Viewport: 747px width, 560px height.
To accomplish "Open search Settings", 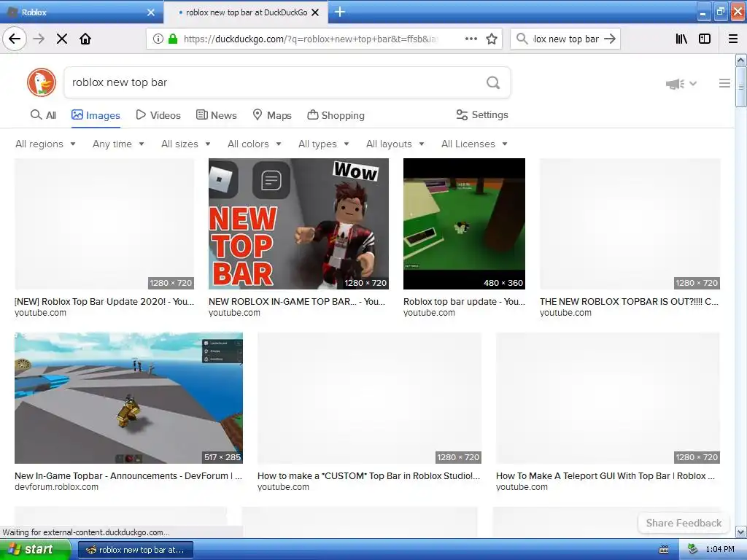I will coord(482,114).
